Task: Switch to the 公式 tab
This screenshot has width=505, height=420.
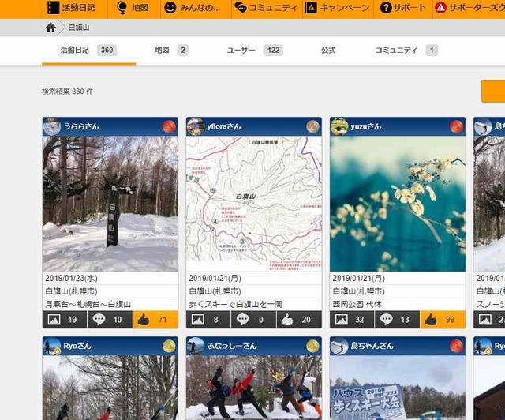Action: pyautogui.click(x=328, y=51)
